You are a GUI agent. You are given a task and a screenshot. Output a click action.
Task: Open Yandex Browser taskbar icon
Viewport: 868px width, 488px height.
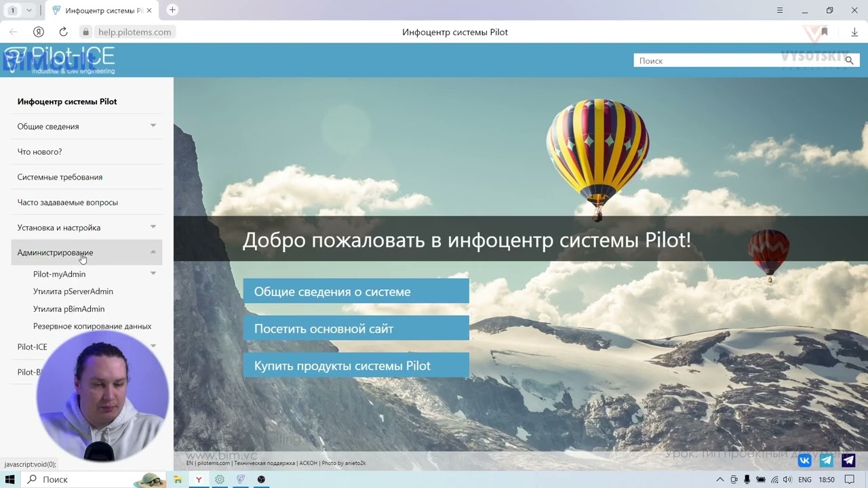(199, 479)
